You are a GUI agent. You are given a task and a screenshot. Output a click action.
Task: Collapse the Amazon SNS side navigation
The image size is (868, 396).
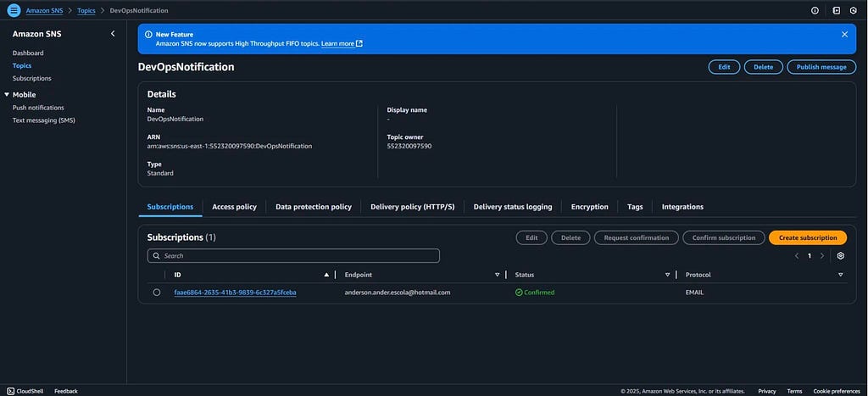coord(113,34)
